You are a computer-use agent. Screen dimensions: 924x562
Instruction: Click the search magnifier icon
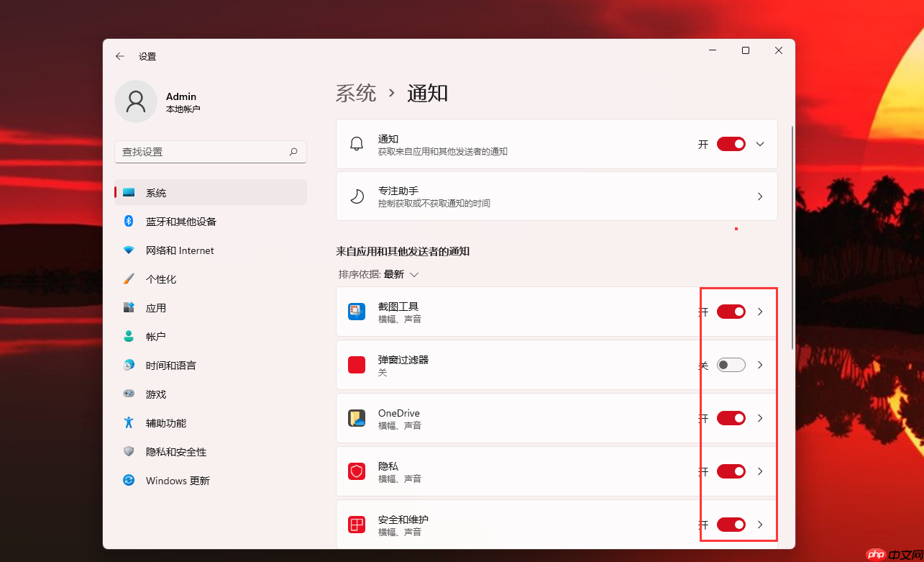[293, 152]
